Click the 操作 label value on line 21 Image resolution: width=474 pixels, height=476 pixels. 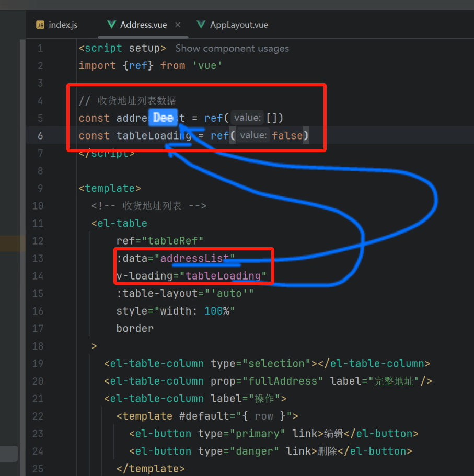pos(264,399)
